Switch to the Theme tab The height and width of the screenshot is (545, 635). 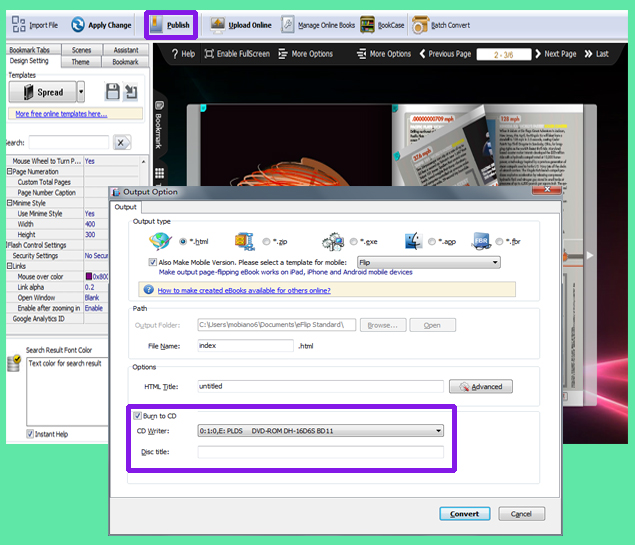(x=81, y=62)
